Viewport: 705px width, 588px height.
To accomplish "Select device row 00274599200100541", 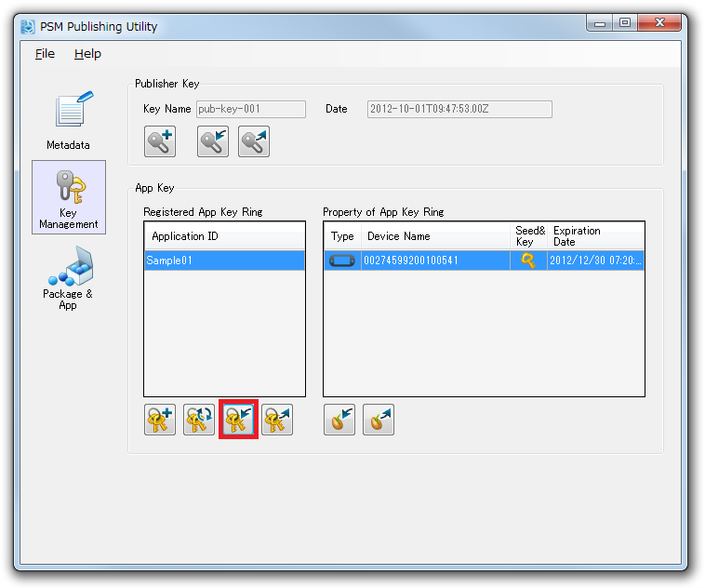I will (434, 261).
